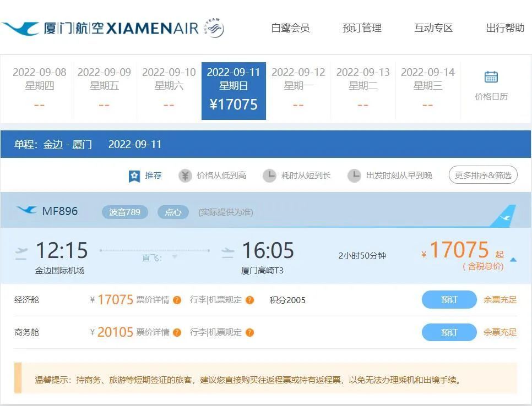Screen dimensions: 532x406
Task: Open more sorting and filtering options
Action: 483,175
